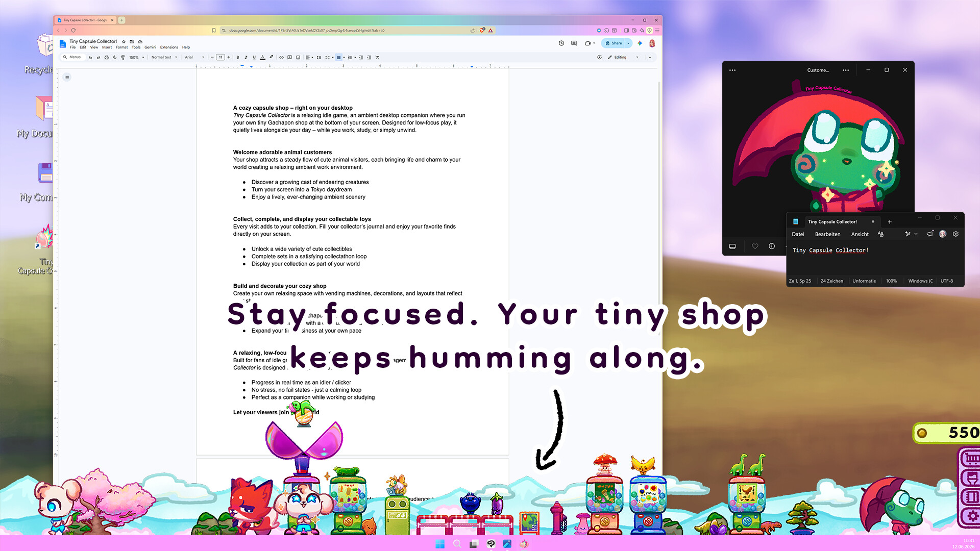Increase the paragraph indent
This screenshot has height=551, width=980.
pos(369,58)
